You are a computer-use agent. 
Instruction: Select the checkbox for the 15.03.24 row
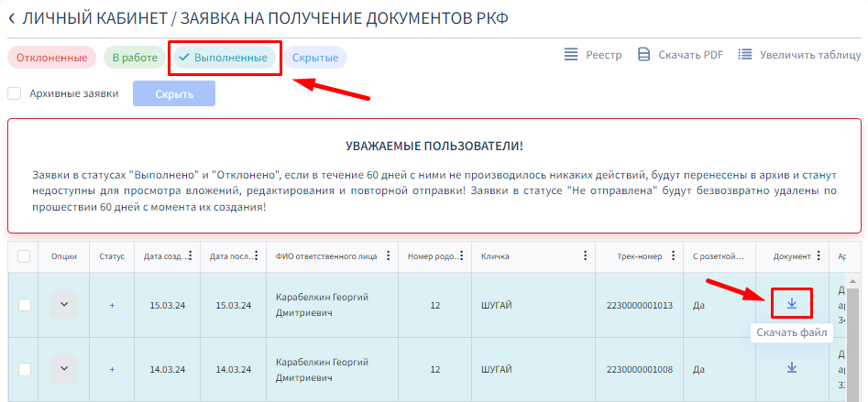[x=25, y=305]
